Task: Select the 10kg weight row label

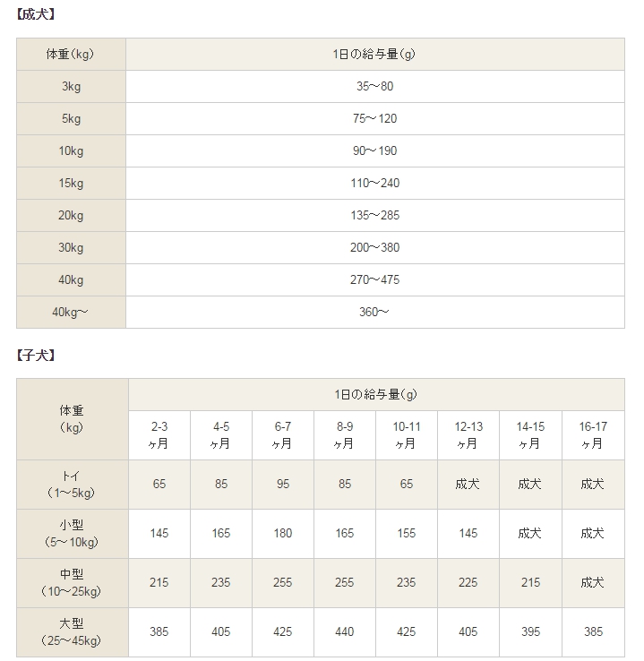Action: [x=71, y=151]
